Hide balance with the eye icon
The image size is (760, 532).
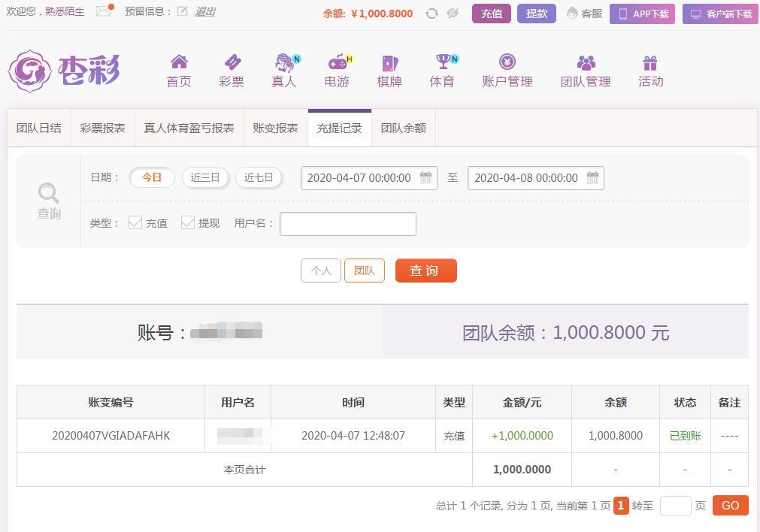453,14
